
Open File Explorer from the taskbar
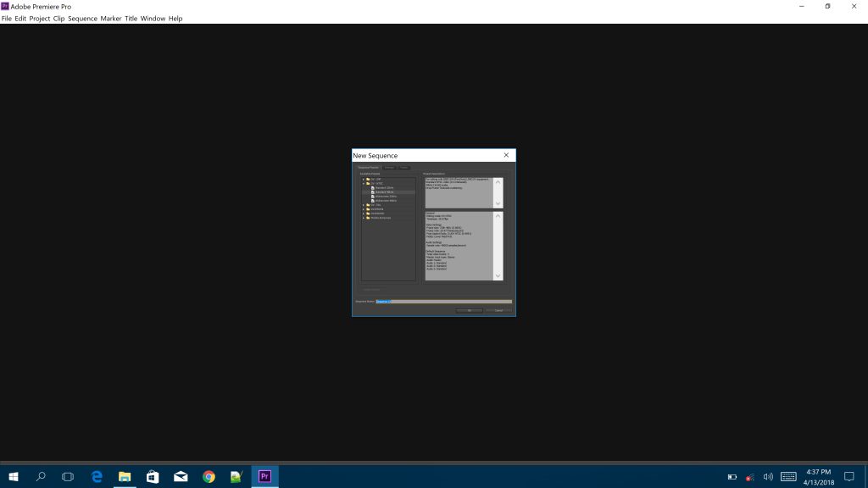pyautogui.click(x=125, y=476)
